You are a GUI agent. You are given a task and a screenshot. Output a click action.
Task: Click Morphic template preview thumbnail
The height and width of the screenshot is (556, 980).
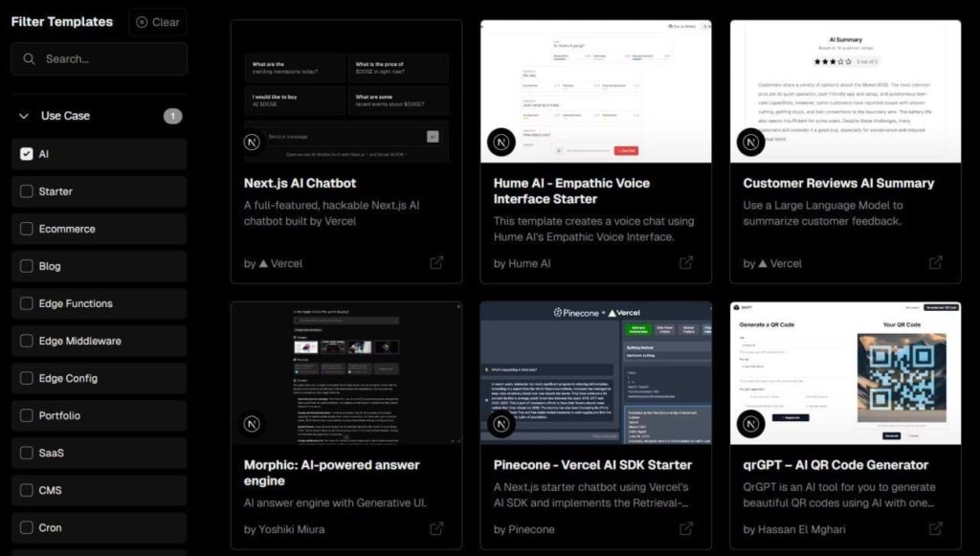346,373
